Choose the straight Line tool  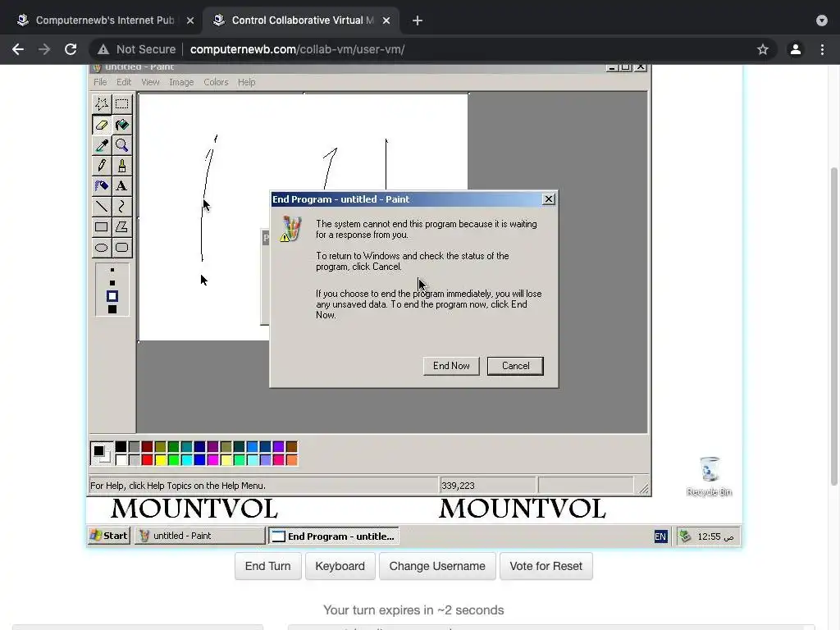coord(102,206)
